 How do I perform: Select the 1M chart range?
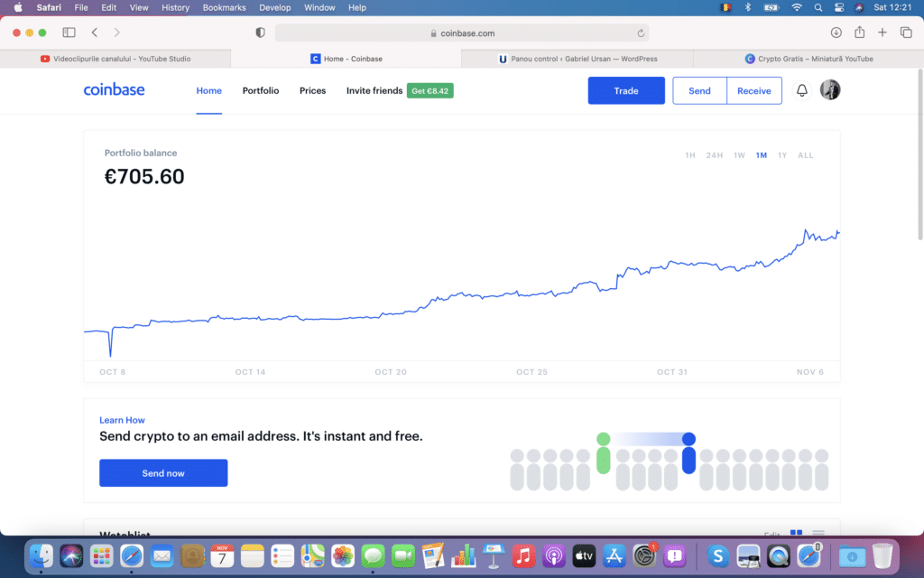point(762,155)
